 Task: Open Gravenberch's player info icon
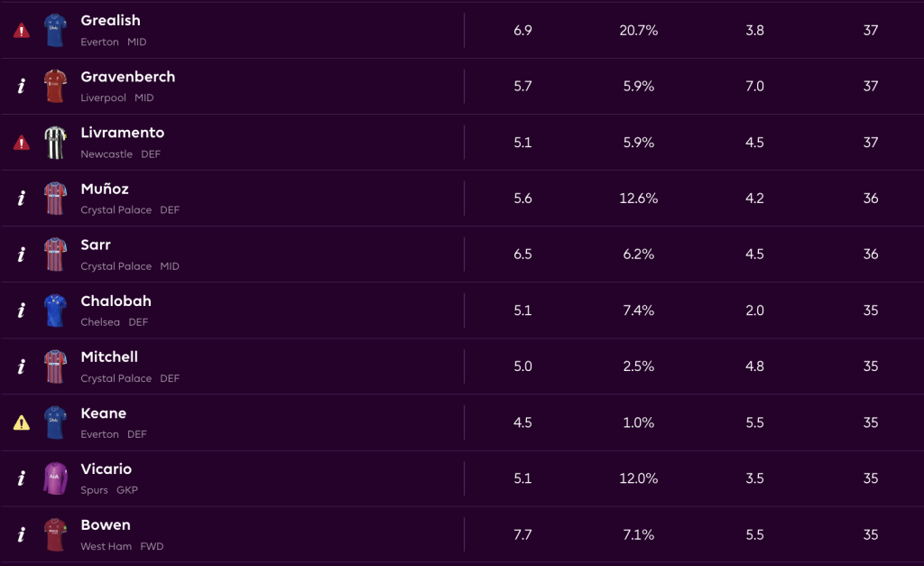21,87
